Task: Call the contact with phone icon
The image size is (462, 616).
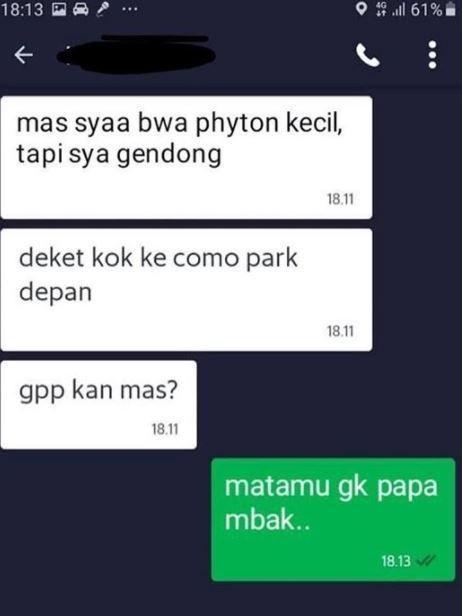Action: tap(368, 55)
